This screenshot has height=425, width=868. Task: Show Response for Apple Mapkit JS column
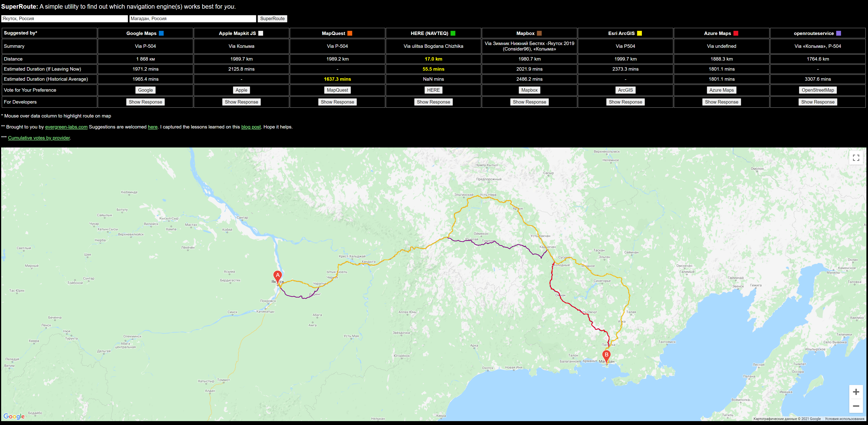tap(241, 102)
